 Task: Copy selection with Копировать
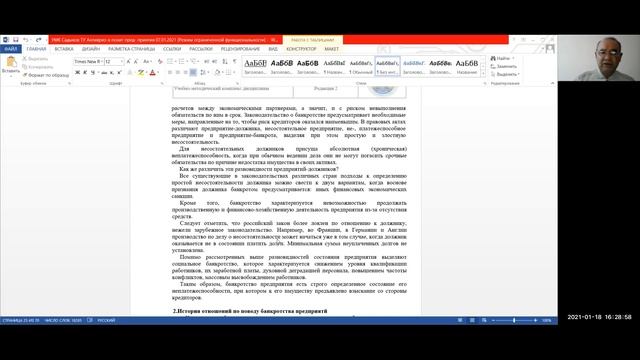point(38,67)
